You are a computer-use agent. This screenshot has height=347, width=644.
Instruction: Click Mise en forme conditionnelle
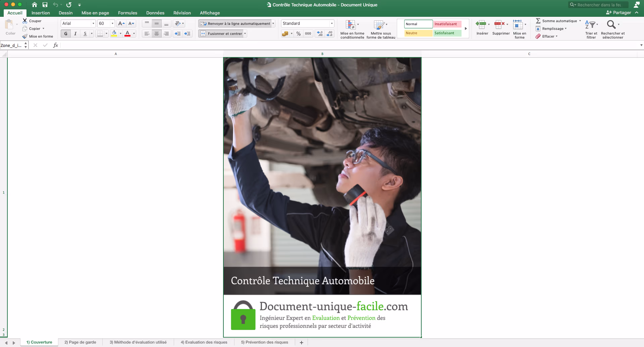click(352, 29)
